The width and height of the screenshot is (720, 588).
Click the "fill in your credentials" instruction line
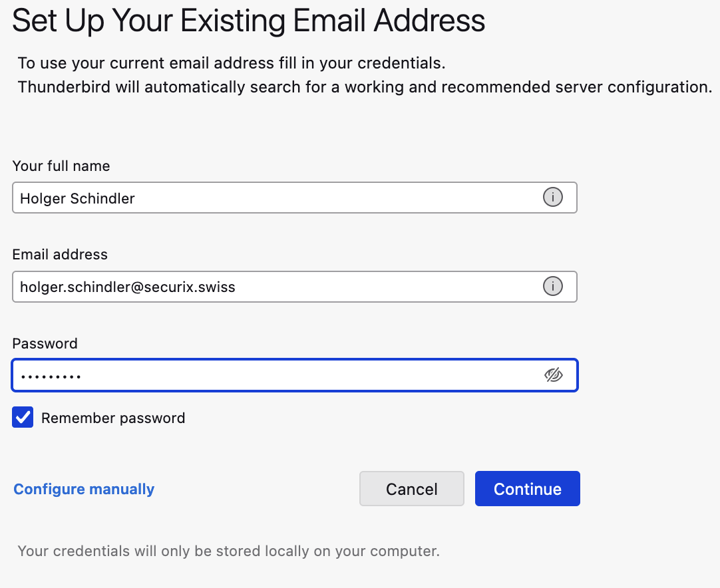tap(232, 63)
